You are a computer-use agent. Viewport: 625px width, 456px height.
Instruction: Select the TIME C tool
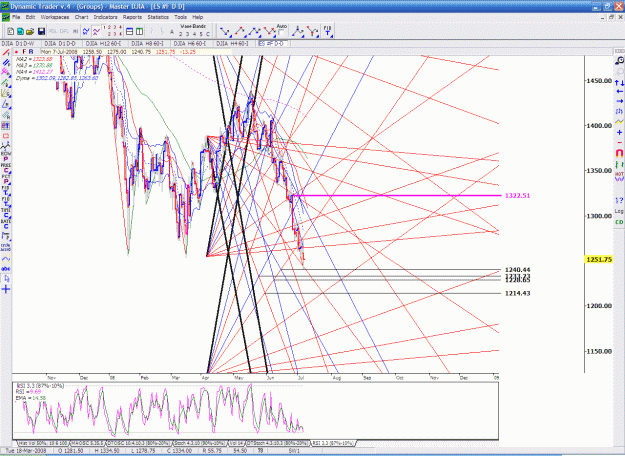click(x=6, y=212)
